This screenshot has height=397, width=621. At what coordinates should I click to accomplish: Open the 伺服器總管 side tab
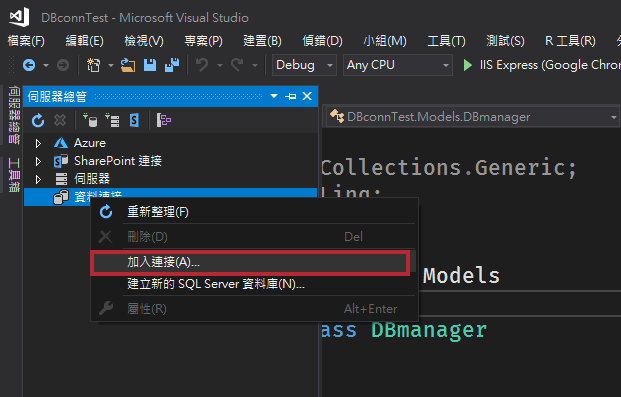tap(13, 115)
